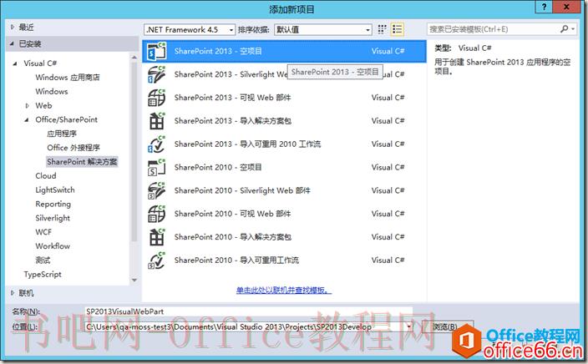The image size is (588, 364).
Task: Select the LightSwitch tree item
Action: tap(55, 190)
